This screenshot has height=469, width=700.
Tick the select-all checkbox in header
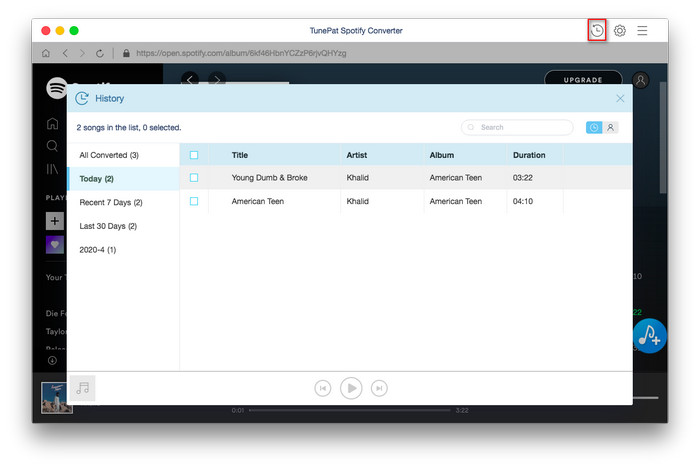pyautogui.click(x=194, y=155)
